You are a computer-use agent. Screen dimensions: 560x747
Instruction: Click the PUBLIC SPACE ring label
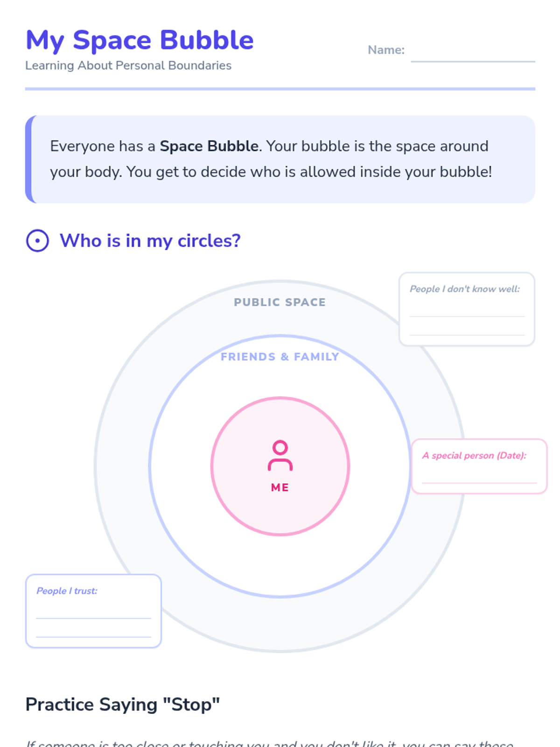(280, 303)
